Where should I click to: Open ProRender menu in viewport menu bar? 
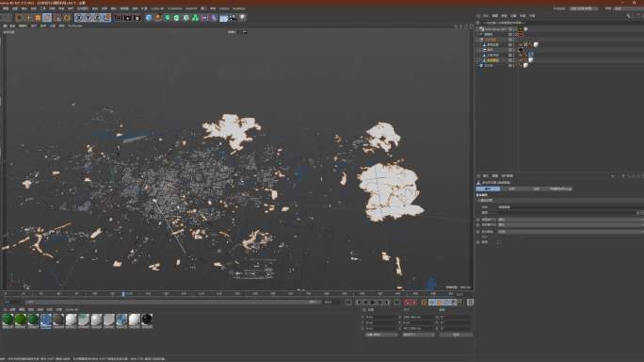(75, 25)
